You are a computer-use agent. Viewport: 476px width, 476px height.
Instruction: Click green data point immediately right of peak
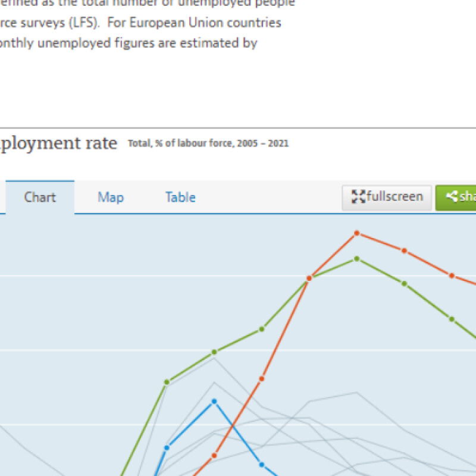[404, 283]
